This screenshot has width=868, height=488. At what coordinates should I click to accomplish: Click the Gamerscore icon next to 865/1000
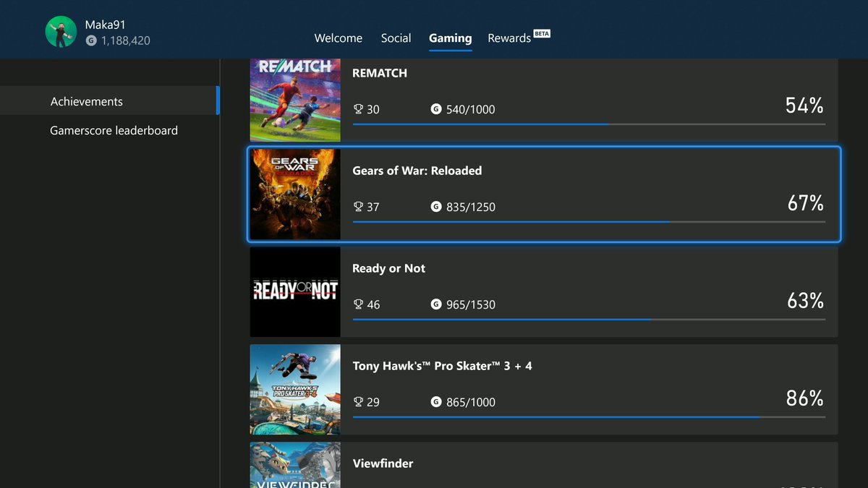pyautogui.click(x=435, y=402)
